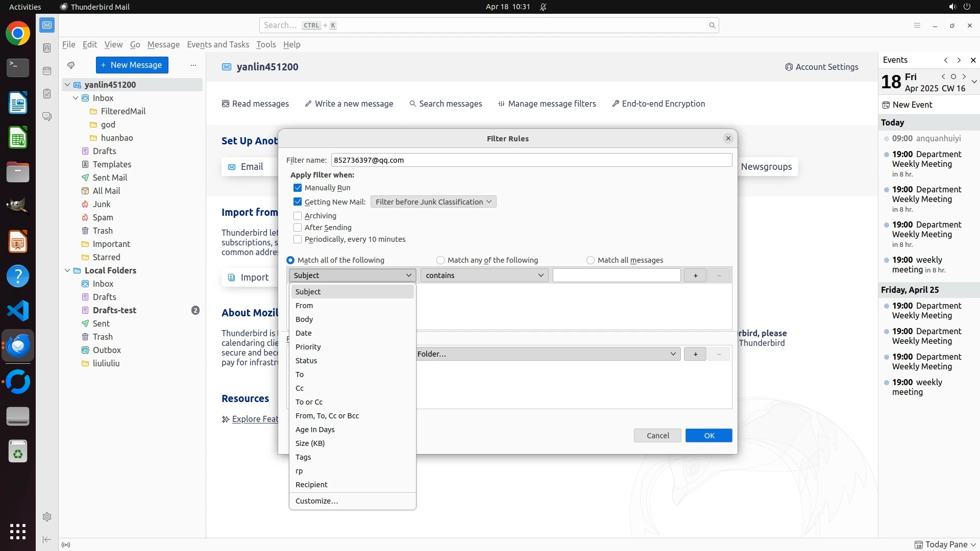The image size is (980, 551).
Task: Open the Calendar space icon
Action: click(x=47, y=71)
